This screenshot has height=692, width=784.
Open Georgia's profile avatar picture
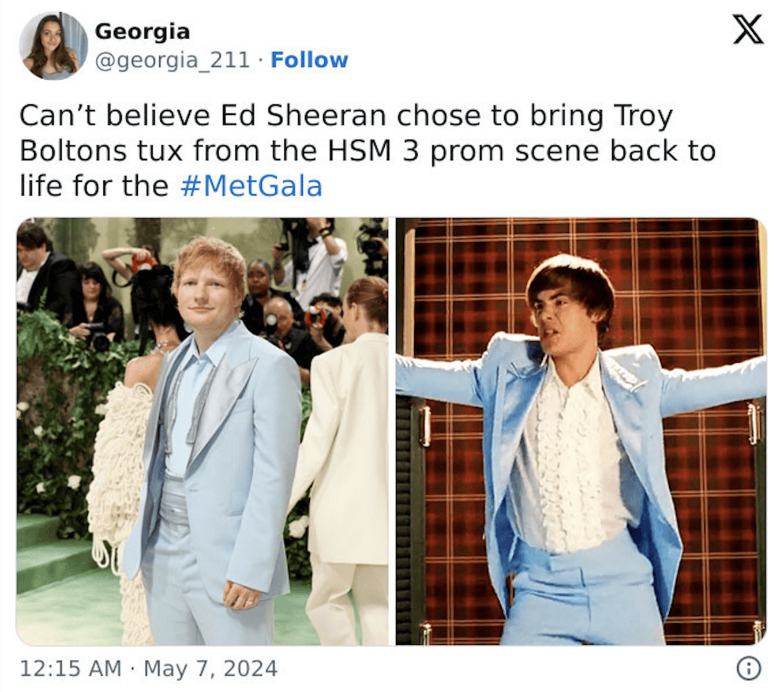click(x=53, y=46)
